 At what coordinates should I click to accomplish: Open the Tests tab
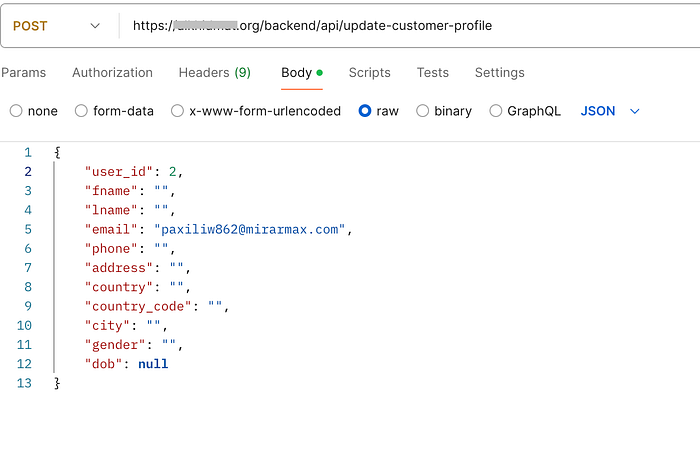(x=433, y=73)
